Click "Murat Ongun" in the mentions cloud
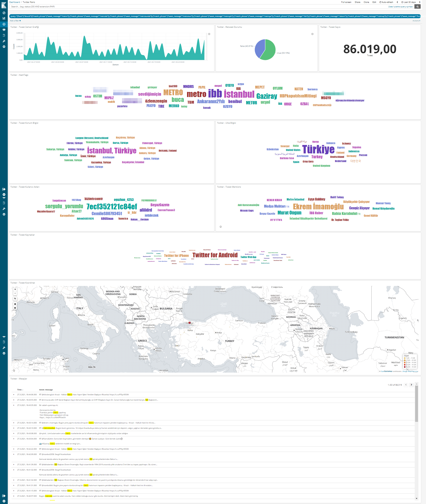 pyautogui.click(x=289, y=213)
